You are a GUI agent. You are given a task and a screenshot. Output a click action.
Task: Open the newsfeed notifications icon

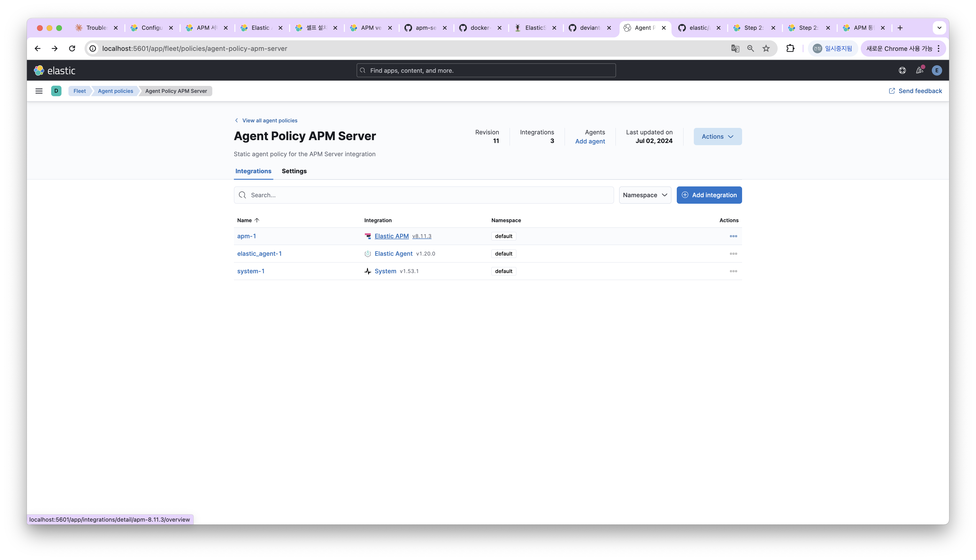[919, 70]
